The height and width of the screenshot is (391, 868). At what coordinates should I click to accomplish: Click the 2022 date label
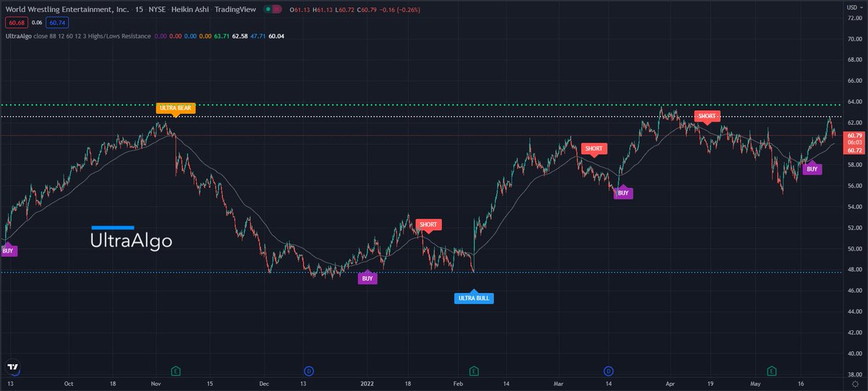[x=367, y=385]
